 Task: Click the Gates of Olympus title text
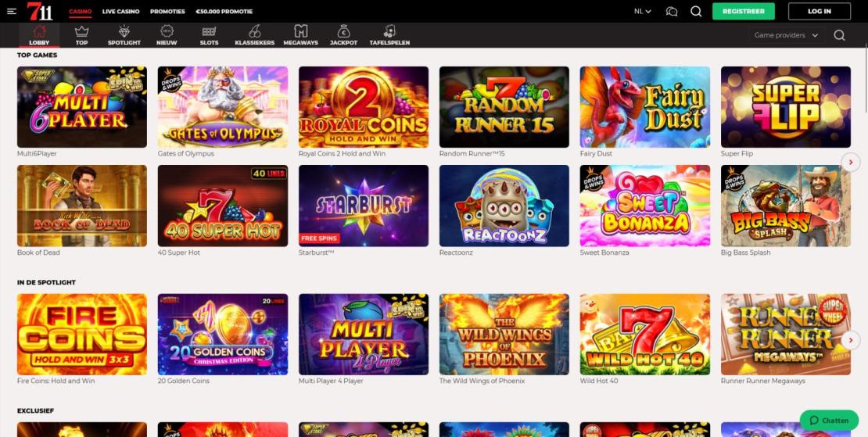[185, 154]
